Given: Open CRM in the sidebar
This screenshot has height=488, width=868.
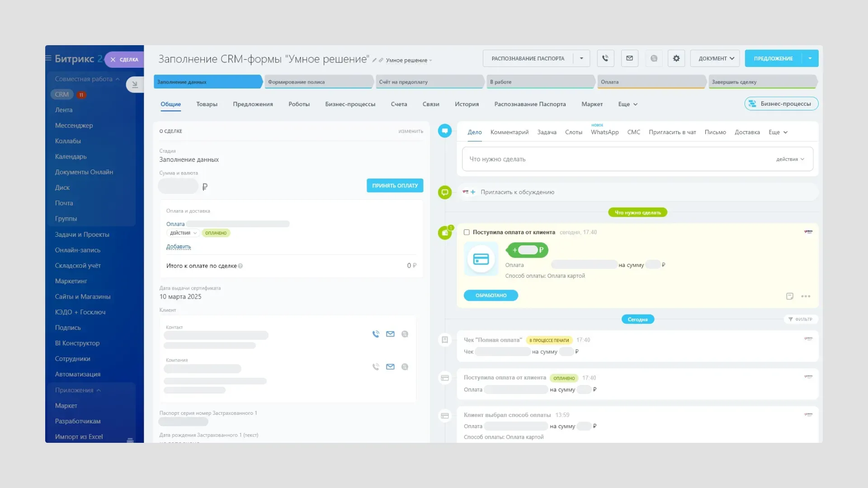Looking at the screenshot, I should pyautogui.click(x=62, y=94).
